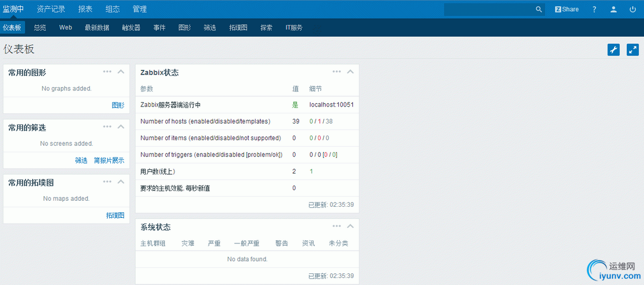Open options dots on 常用的图形 widget
Screen dimensions: 644x285
point(107,72)
